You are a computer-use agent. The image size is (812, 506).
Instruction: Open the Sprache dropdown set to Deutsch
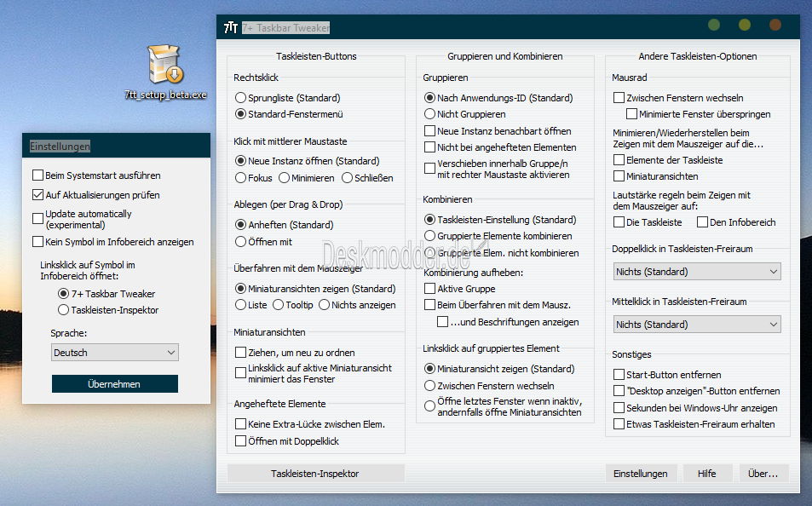tap(115, 352)
